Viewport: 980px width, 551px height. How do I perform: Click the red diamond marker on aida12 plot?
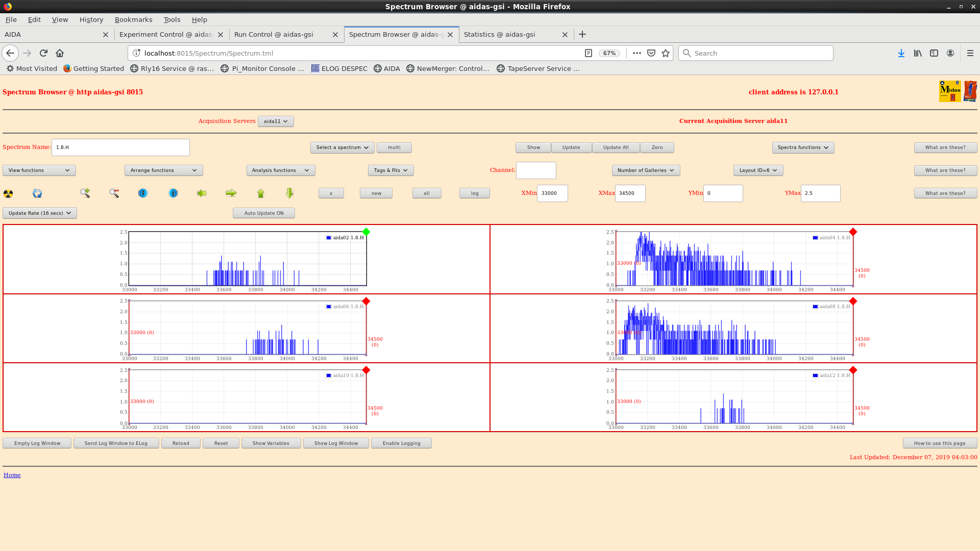[x=853, y=370]
